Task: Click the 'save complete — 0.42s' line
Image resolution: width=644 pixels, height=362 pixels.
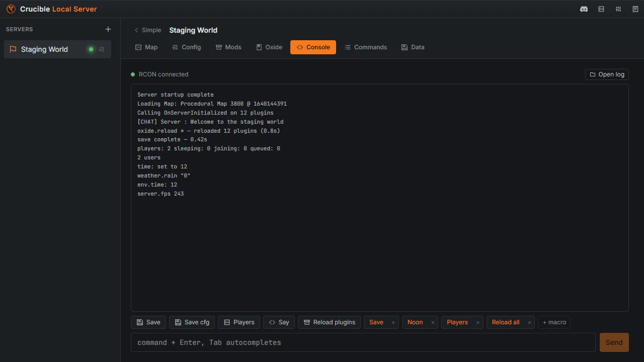Action: (172, 139)
